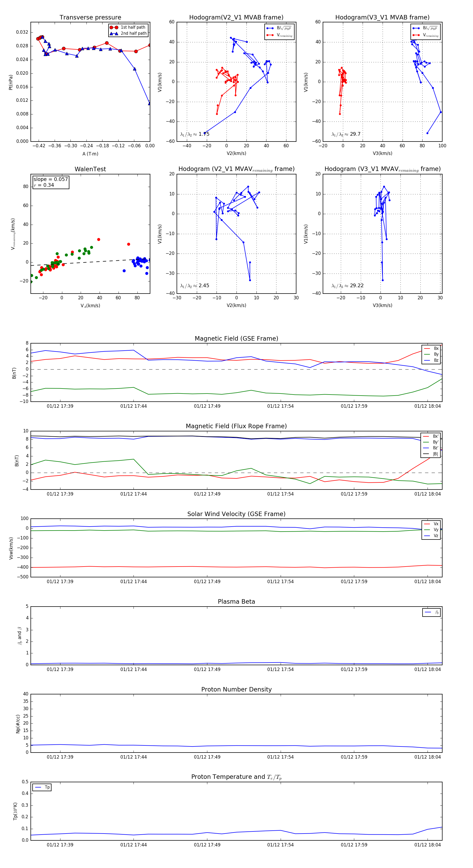Click the "01/12 18:04" tick under Proton Temperature plot
Image resolution: width=473 pixels, height=868 pixels.
point(428,845)
